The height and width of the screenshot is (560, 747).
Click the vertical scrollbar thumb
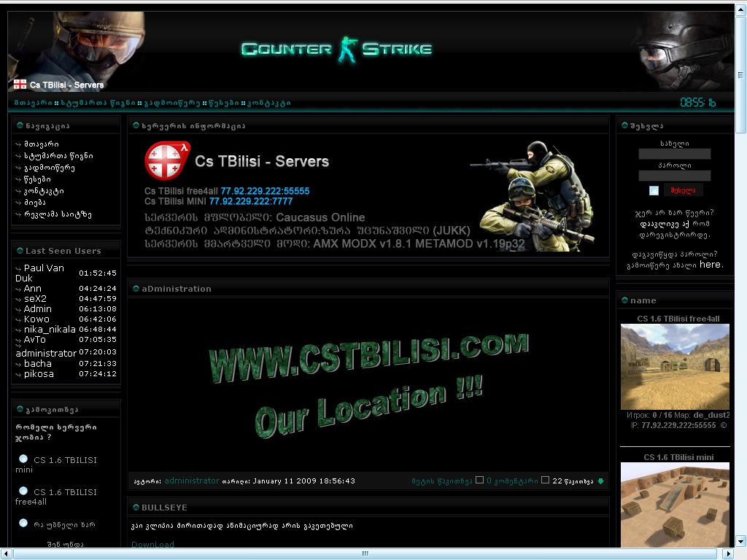coord(741,74)
